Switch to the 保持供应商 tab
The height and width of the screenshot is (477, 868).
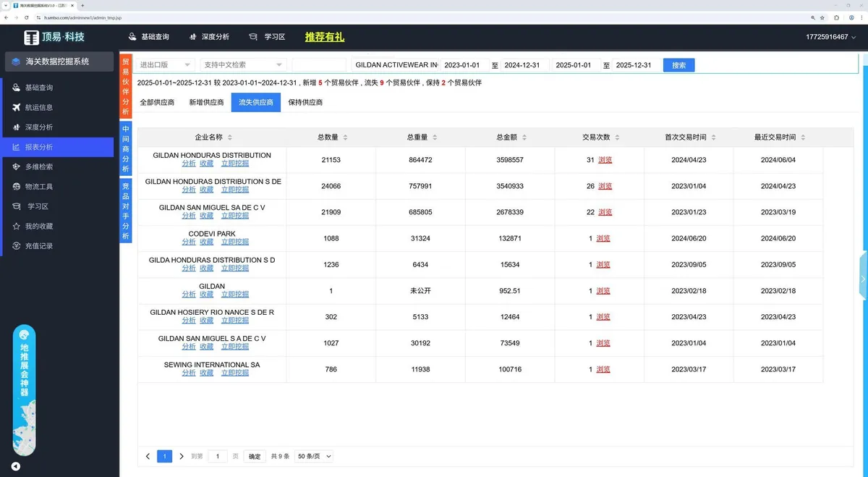pos(305,103)
